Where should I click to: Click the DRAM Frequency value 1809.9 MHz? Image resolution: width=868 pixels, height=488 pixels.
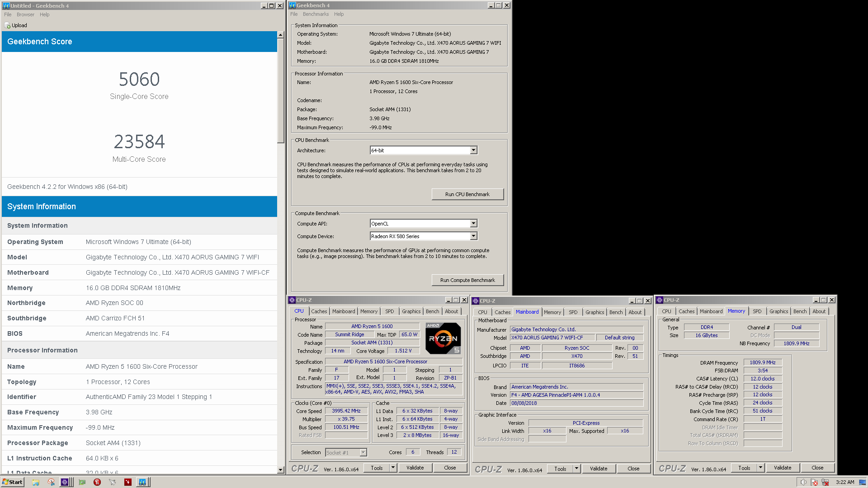pos(763,362)
